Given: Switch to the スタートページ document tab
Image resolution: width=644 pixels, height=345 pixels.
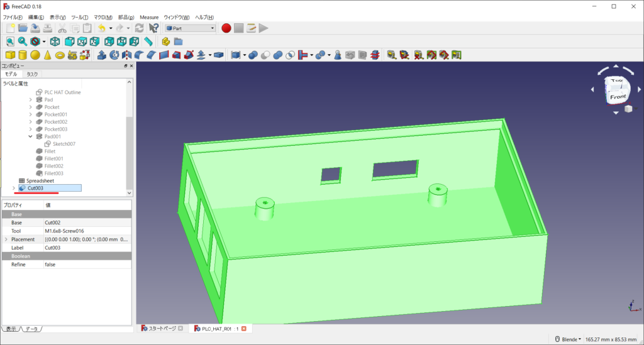Looking at the screenshot, I should (x=162, y=329).
